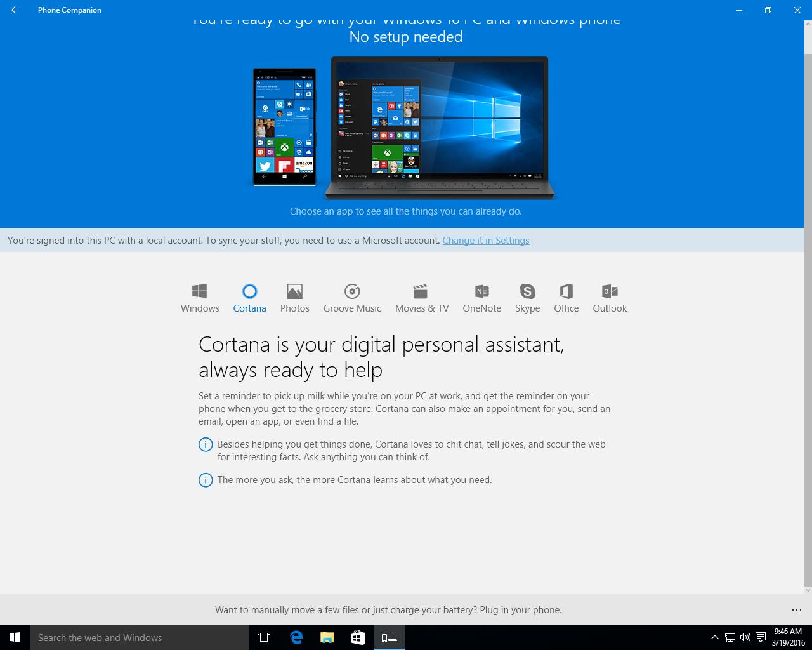Image resolution: width=812 pixels, height=650 pixels.
Task: Open the Store from the taskbar
Action: (x=358, y=637)
